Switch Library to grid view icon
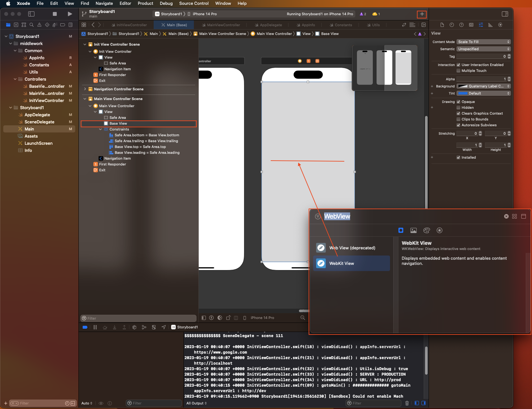Screen dimensions: 532x409 pos(514,216)
